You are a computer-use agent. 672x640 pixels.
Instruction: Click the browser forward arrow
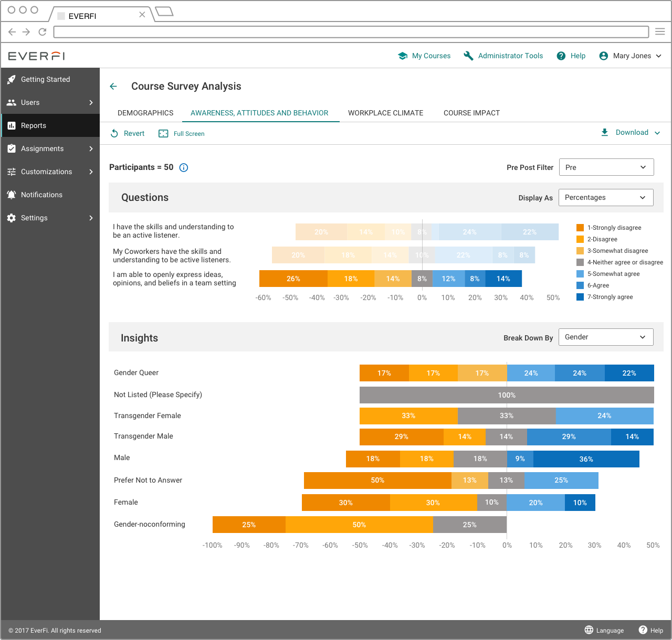click(x=26, y=32)
